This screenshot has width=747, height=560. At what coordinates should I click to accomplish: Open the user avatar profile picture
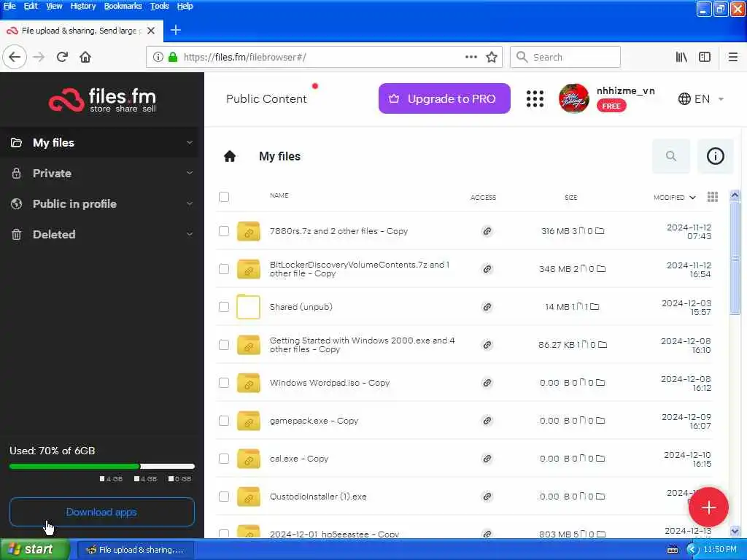(x=573, y=98)
